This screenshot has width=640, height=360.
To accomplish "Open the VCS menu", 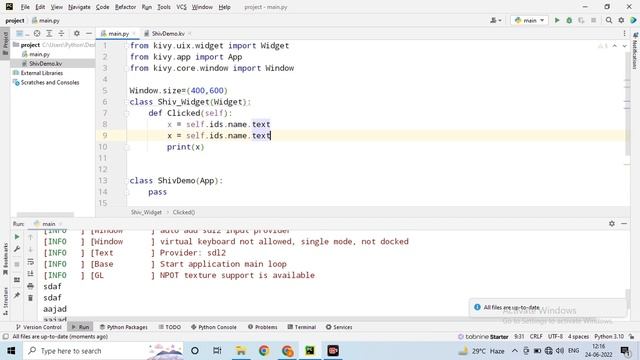I will point(181,7).
